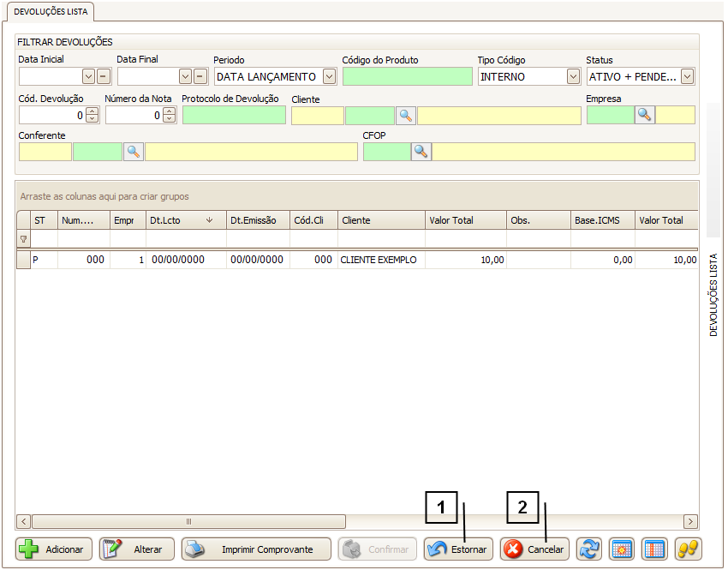Open the Tipo Código dropdown
728x570 pixels.
pyautogui.click(x=573, y=76)
